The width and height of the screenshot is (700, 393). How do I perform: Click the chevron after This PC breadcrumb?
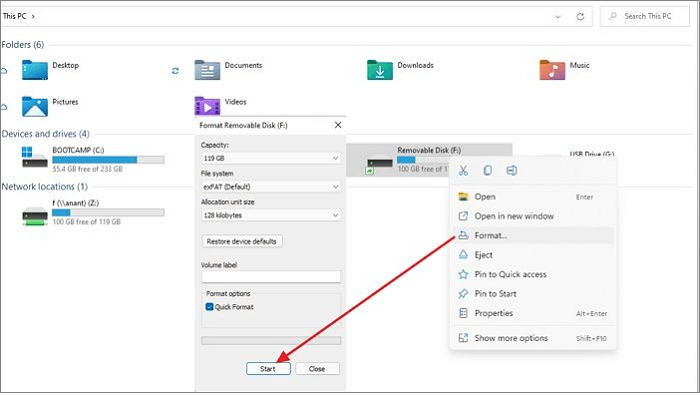[x=33, y=16]
